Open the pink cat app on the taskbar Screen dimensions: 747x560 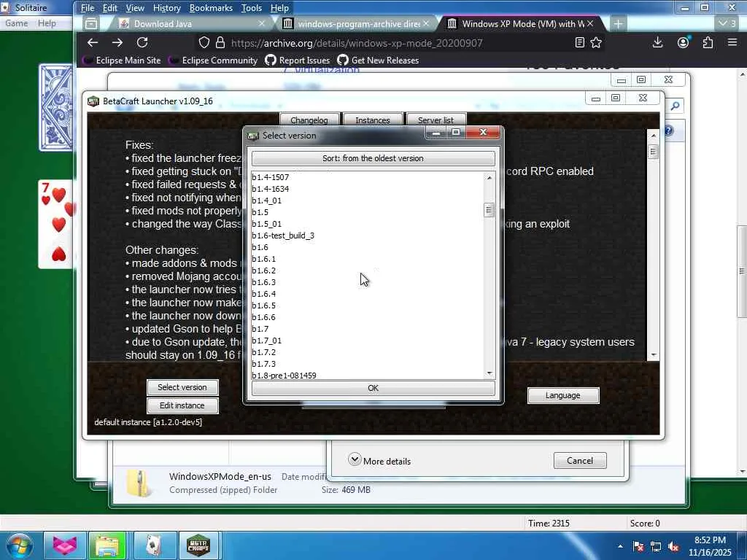(x=64, y=545)
